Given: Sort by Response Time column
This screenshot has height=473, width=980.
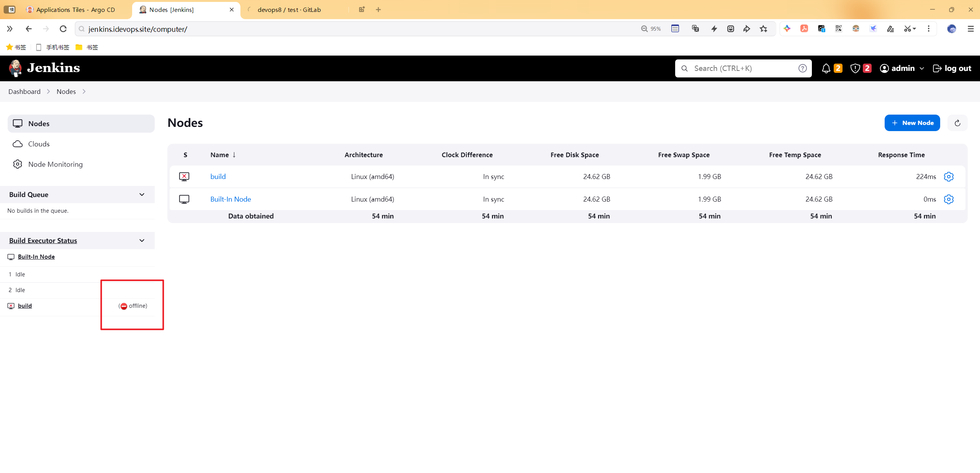Looking at the screenshot, I should pyautogui.click(x=901, y=155).
